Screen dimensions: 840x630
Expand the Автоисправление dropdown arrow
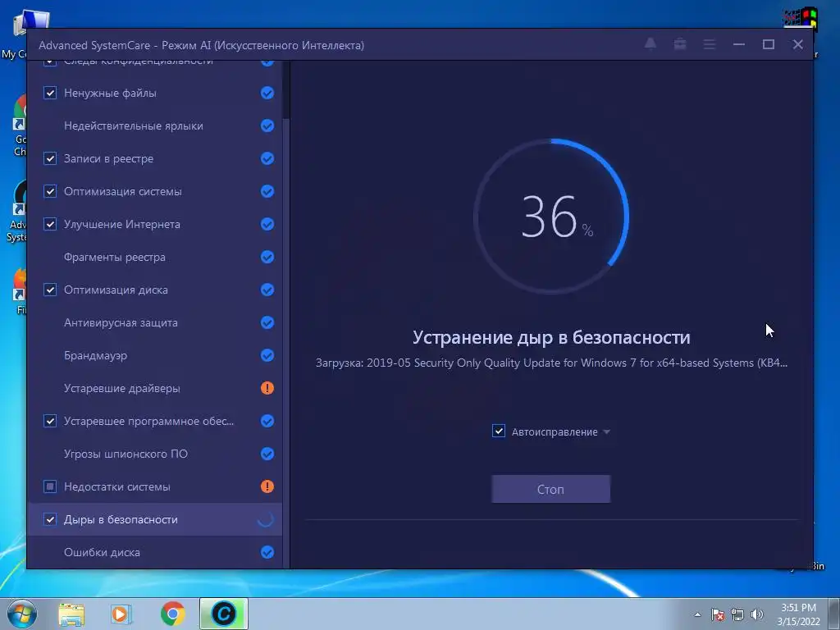tap(606, 431)
